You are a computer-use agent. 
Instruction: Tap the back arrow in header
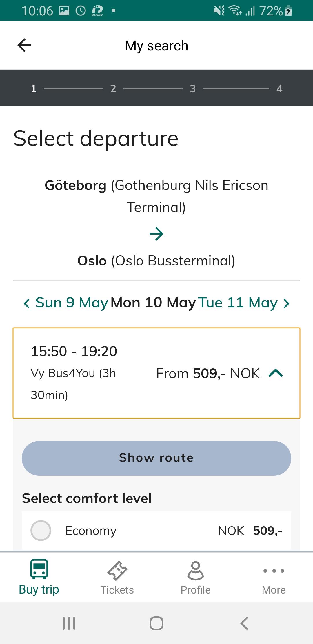[24, 45]
